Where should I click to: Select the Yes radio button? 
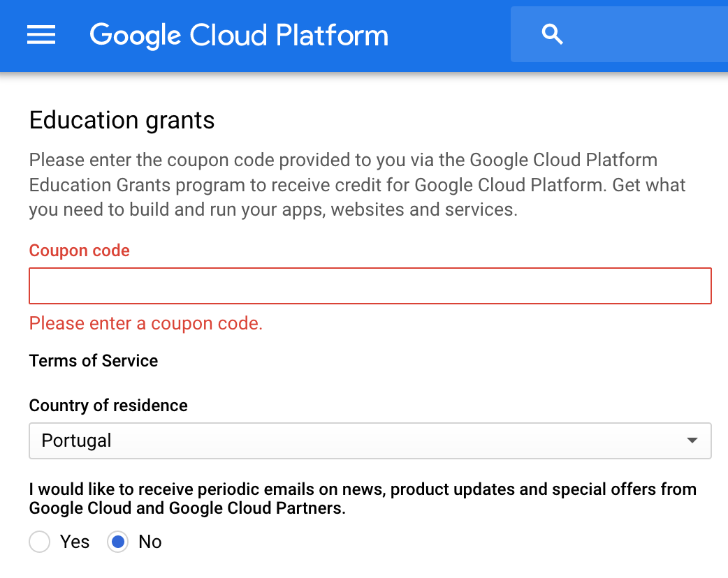[40, 542]
